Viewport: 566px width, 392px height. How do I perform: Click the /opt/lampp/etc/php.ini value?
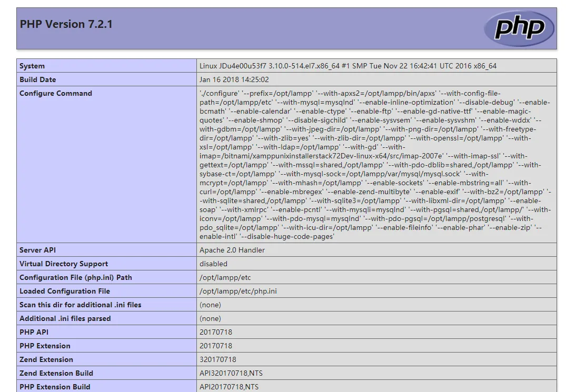[238, 292]
